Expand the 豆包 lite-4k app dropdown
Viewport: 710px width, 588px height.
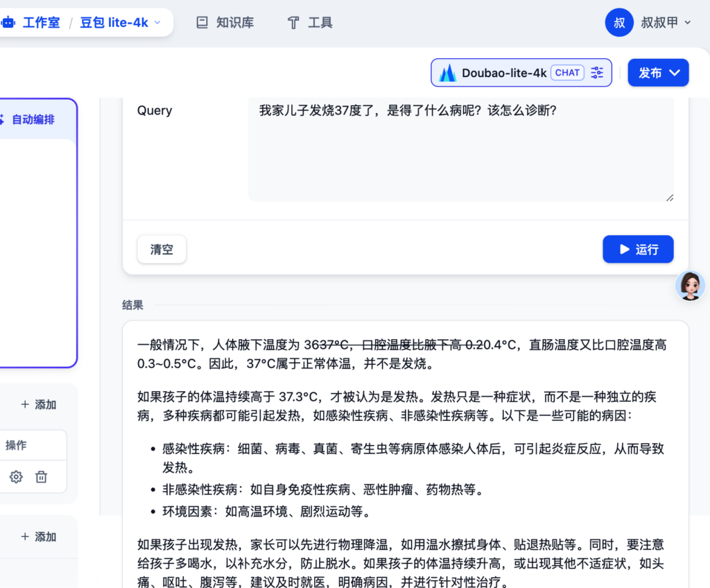[157, 23]
